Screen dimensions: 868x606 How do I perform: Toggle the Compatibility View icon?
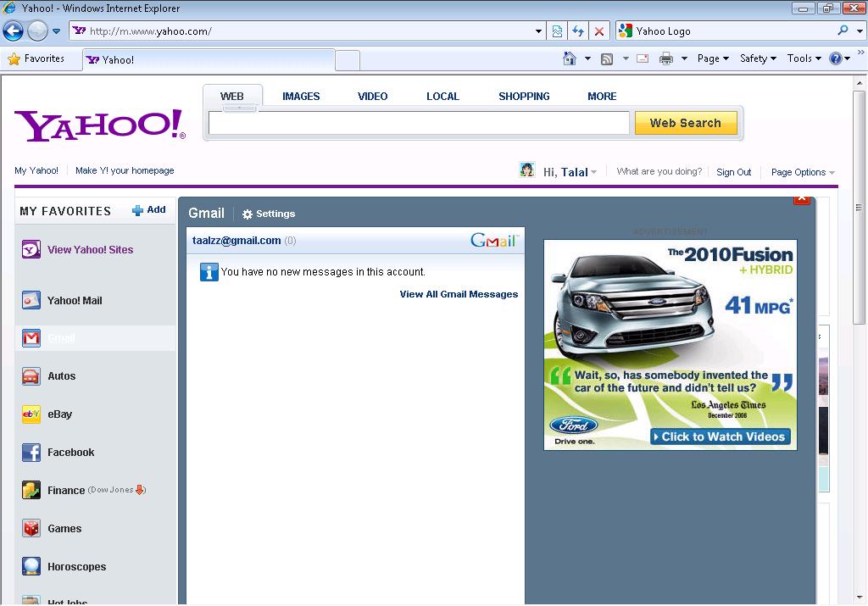click(x=558, y=31)
